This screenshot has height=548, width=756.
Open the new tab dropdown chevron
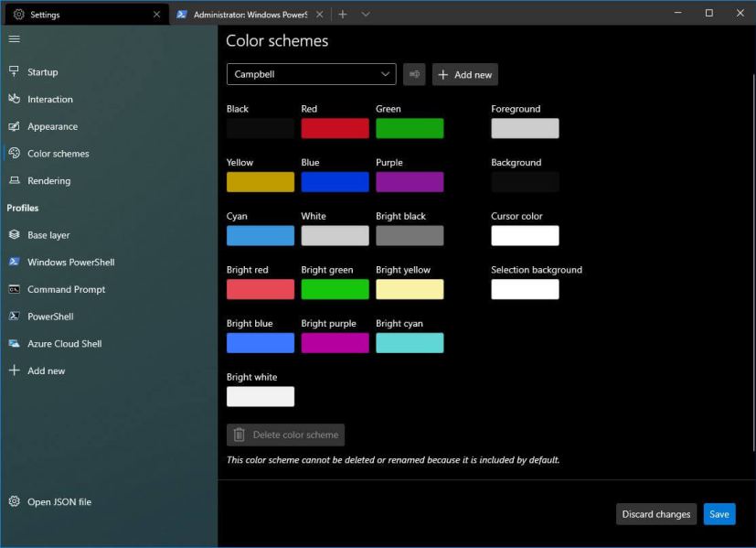366,15
